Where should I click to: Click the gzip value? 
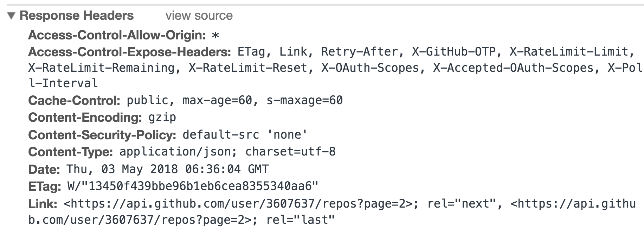[162, 118]
